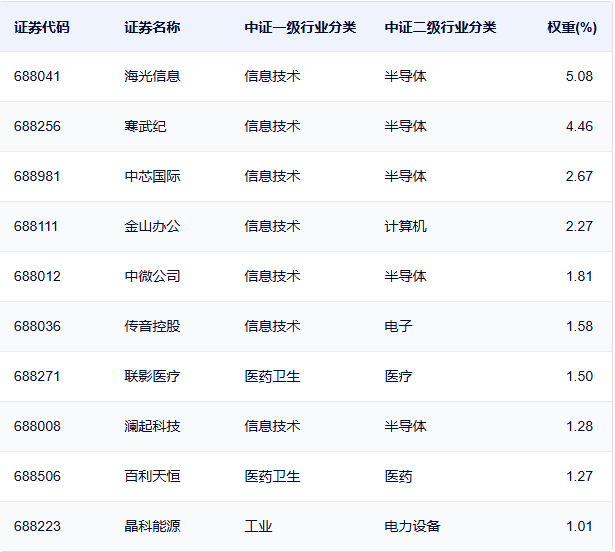Select stock code 688111
This screenshot has height=552, width=615.
click(36, 226)
